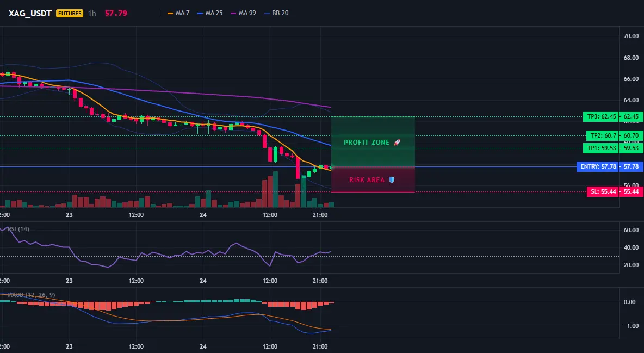Click the shield icon beside RISK AREA
The height and width of the screenshot is (353, 644).
tap(392, 180)
